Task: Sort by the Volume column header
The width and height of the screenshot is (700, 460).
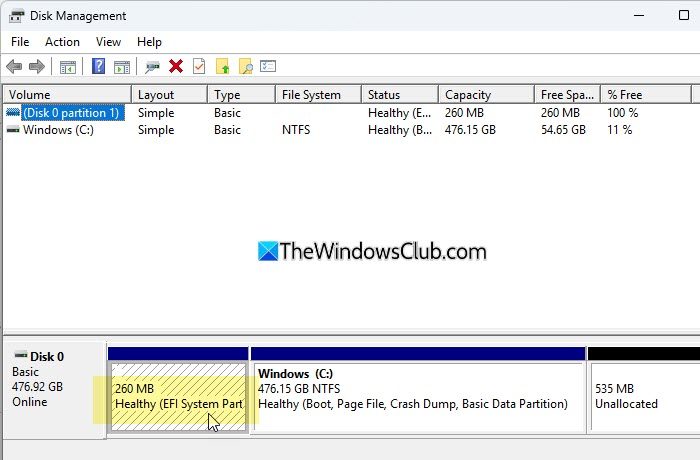Action: coord(67,95)
